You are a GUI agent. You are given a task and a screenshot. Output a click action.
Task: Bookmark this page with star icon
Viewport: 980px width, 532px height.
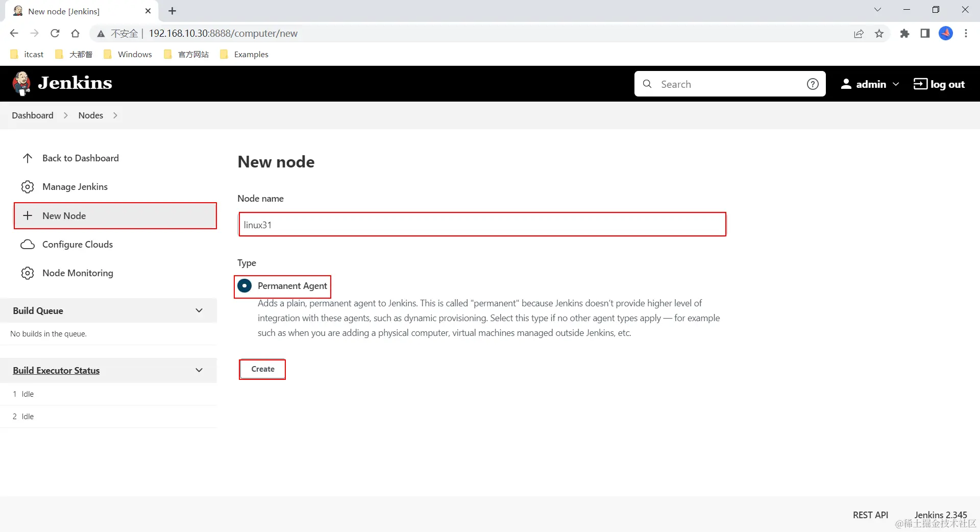coord(879,34)
